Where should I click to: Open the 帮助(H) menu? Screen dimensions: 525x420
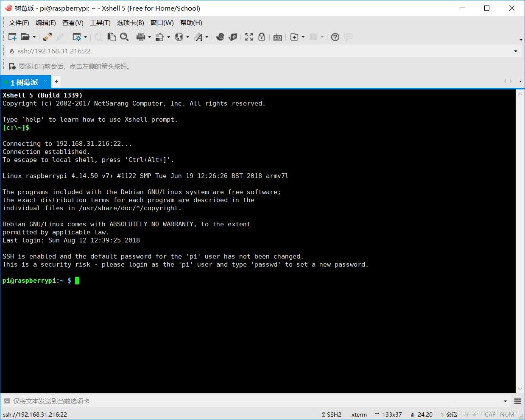click(x=191, y=23)
